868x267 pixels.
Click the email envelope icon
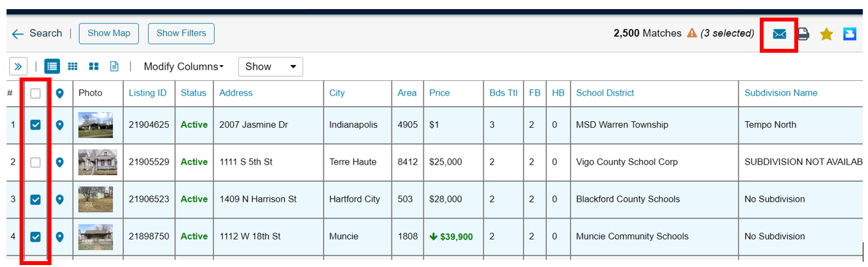[x=779, y=34]
